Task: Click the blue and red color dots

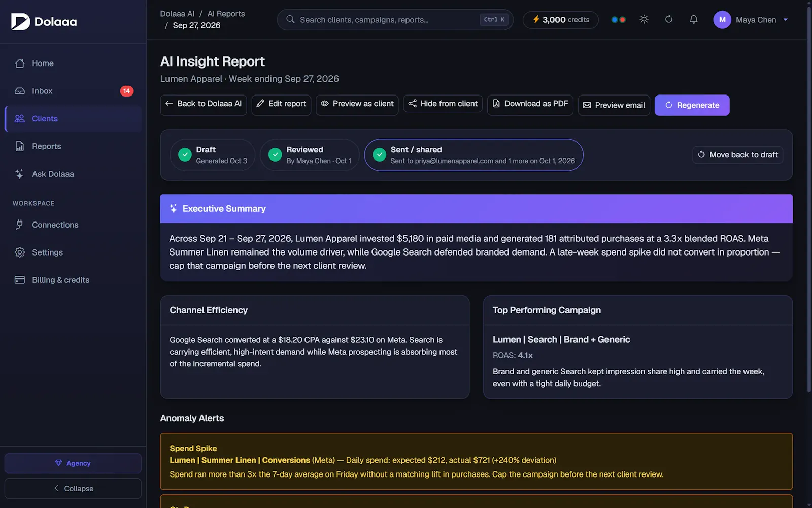Action: click(618, 20)
